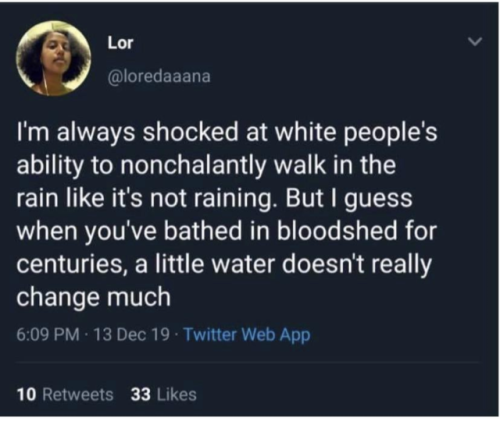The height and width of the screenshot is (421, 500).
Task: Open the profile via display name Lor
Action: 120,43
